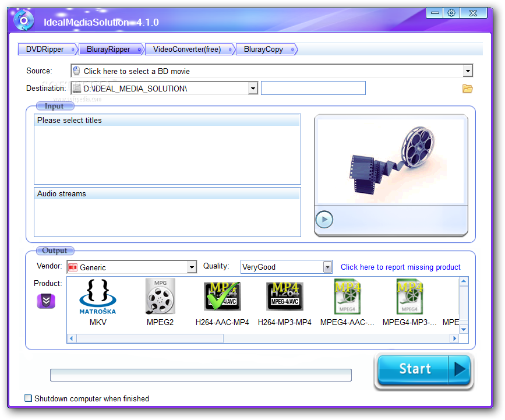Open the destination folder browse icon
The height and width of the screenshot is (420, 505).
(467, 88)
